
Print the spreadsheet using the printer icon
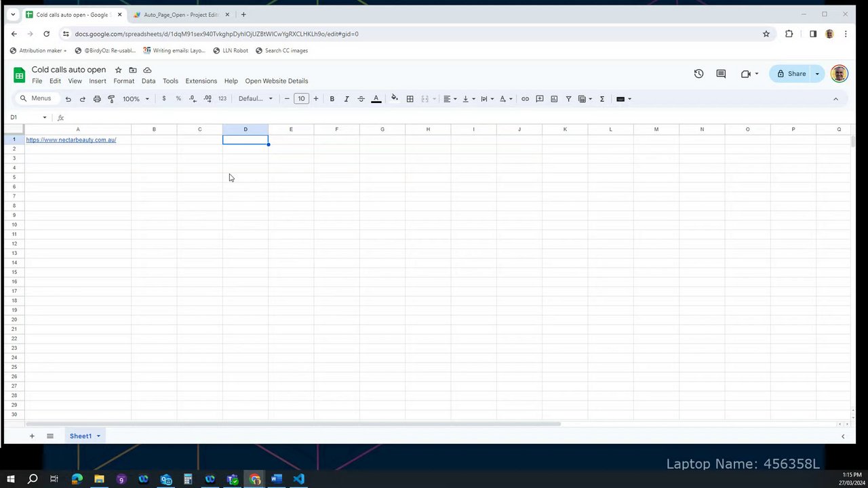tap(97, 99)
